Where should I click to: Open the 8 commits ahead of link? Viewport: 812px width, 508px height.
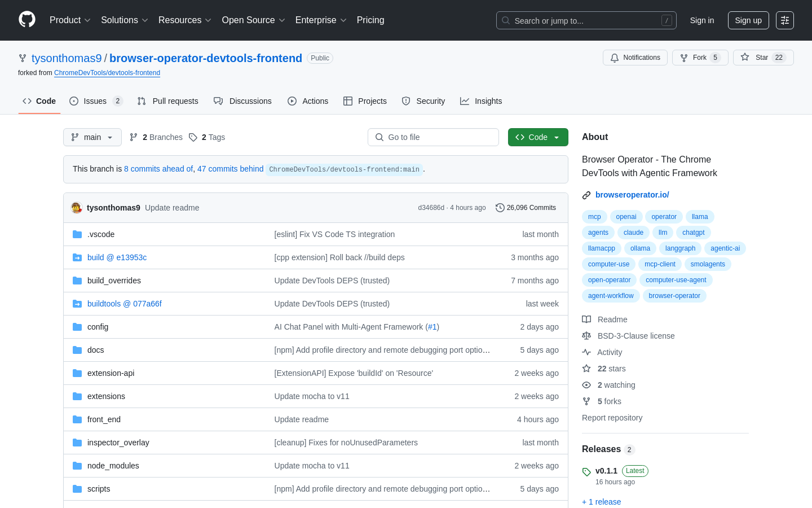coord(158,169)
